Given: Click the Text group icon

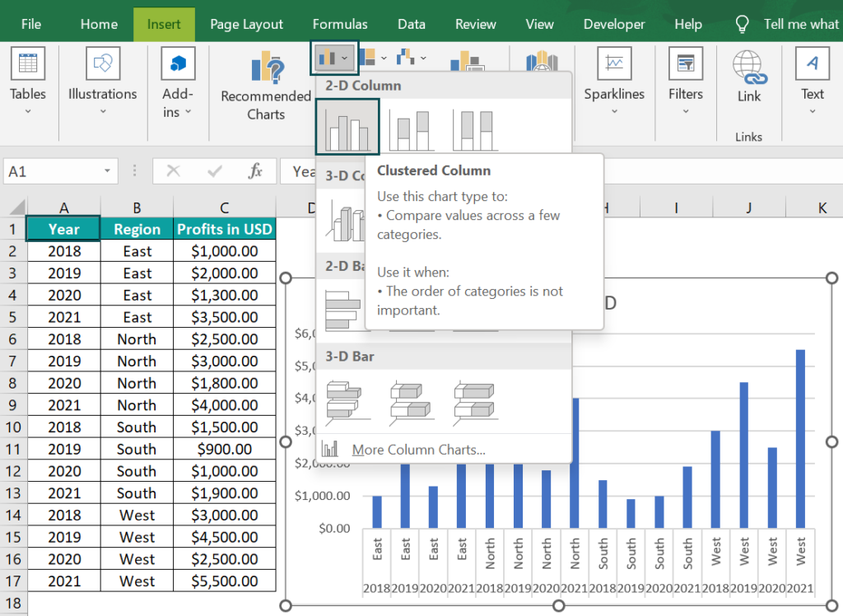Looking at the screenshot, I should point(813,63).
